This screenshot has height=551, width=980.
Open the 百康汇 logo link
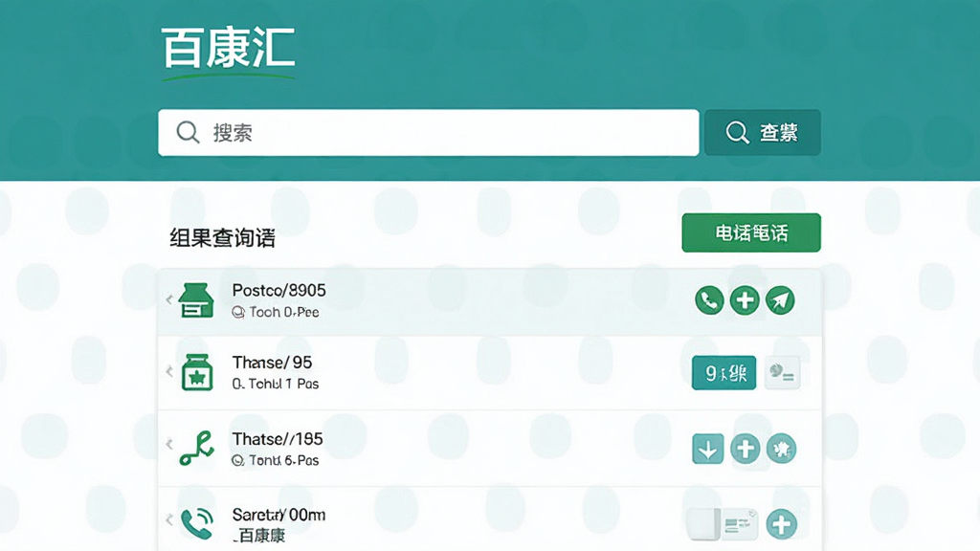tap(228, 52)
